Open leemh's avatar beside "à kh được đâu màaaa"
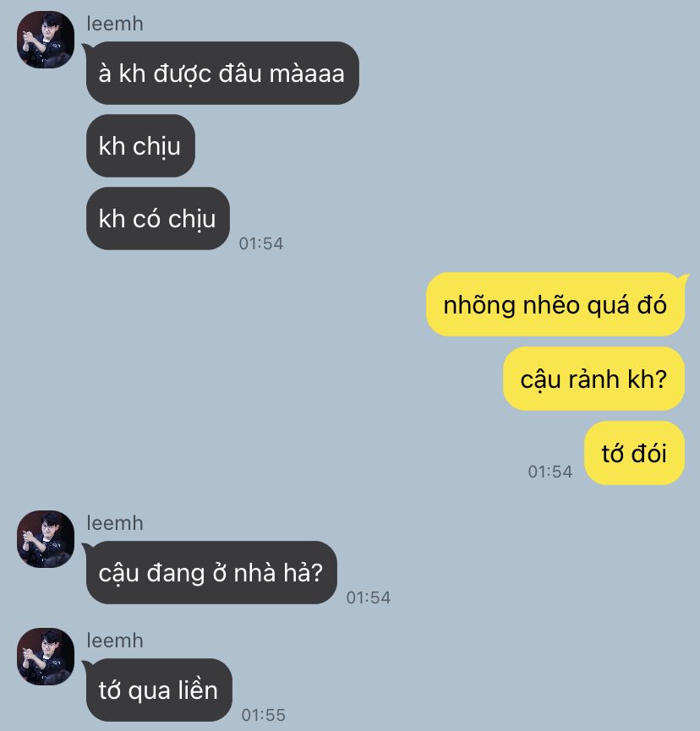 click(46, 40)
